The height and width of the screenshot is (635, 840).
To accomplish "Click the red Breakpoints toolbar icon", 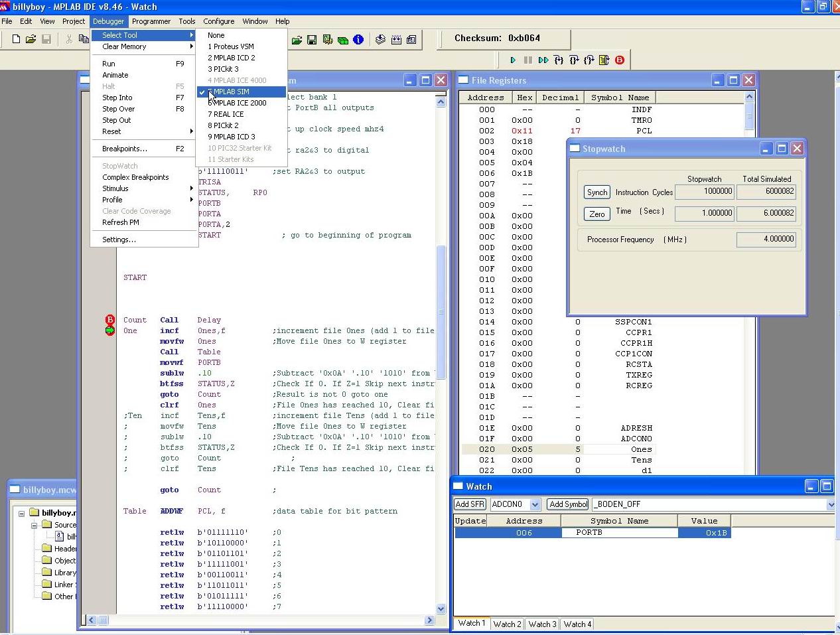I will coord(620,60).
